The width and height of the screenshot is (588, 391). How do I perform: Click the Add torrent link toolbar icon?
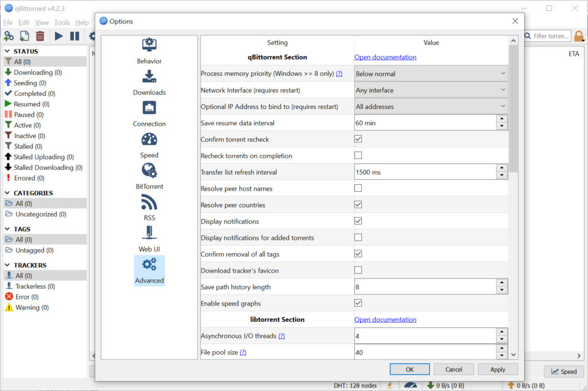tap(9, 36)
